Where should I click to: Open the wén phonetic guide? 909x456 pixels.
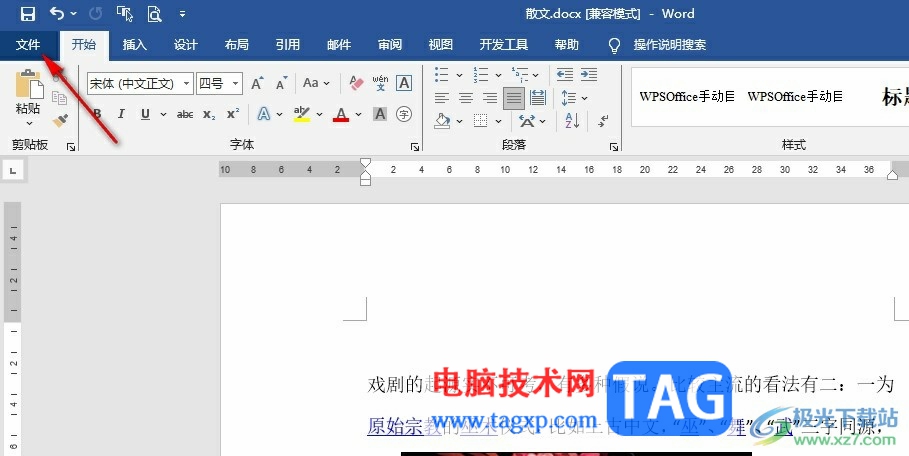pyautogui.click(x=380, y=83)
